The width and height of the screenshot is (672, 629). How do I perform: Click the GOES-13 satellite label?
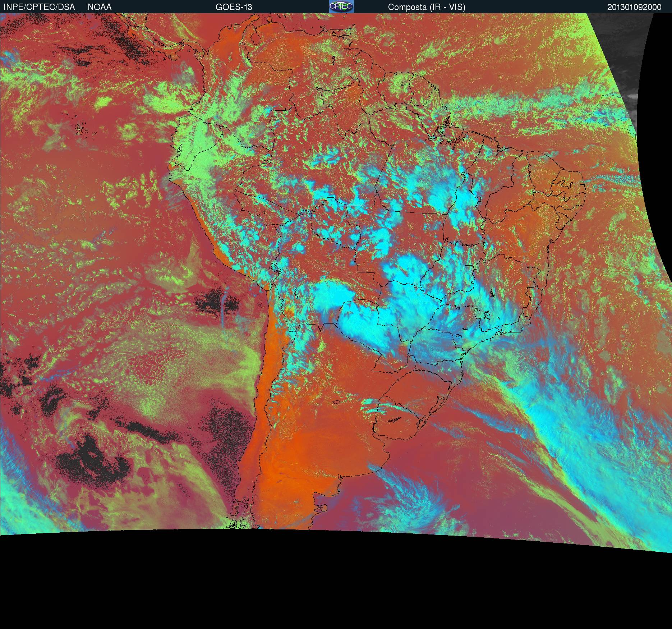point(234,7)
